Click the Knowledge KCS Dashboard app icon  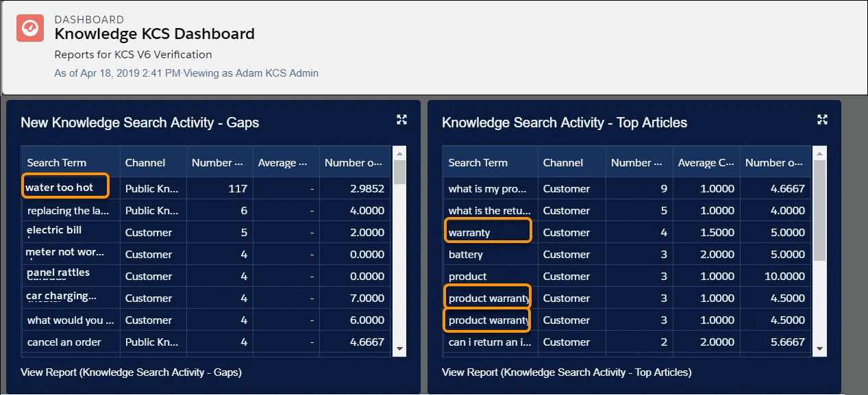point(29,27)
